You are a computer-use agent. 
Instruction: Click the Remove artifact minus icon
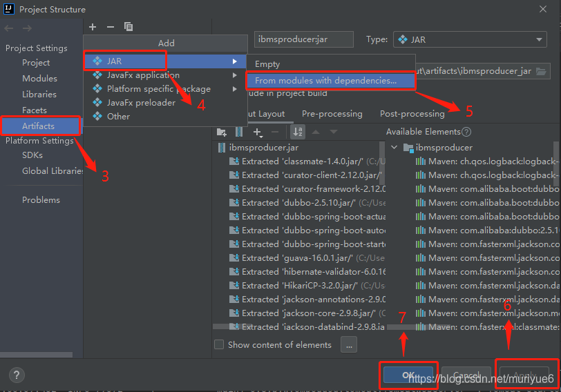point(111,27)
